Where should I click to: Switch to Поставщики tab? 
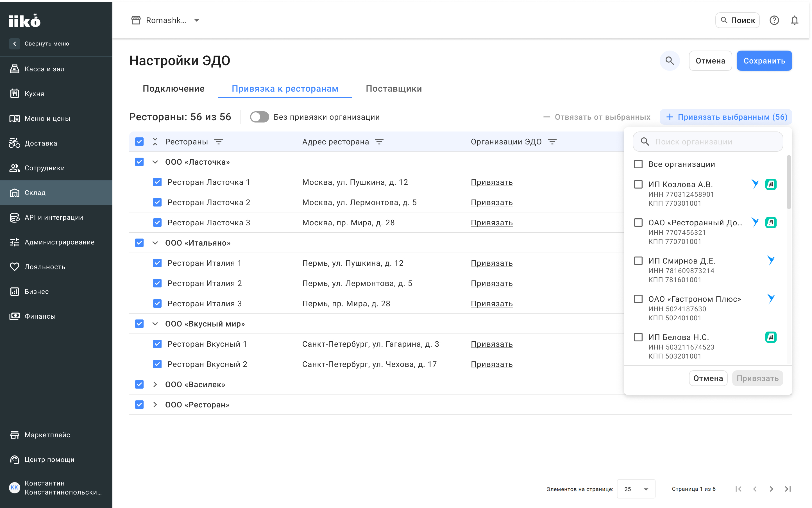394,89
